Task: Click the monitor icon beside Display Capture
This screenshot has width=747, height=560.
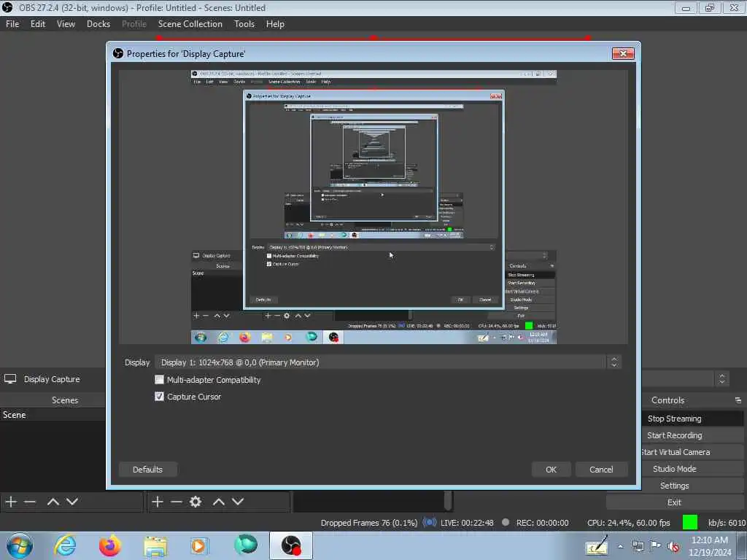Action: pos(10,379)
